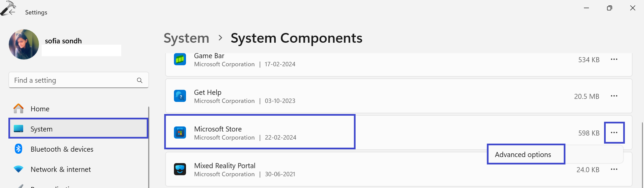Open more options for Game Bar
The width and height of the screenshot is (644, 188).
[x=614, y=60]
